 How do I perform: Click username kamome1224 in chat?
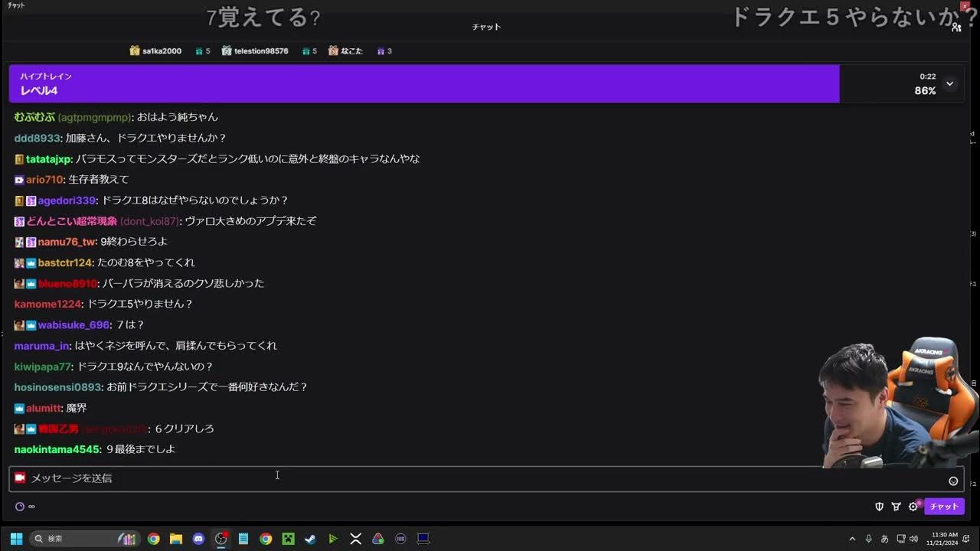[x=47, y=305]
